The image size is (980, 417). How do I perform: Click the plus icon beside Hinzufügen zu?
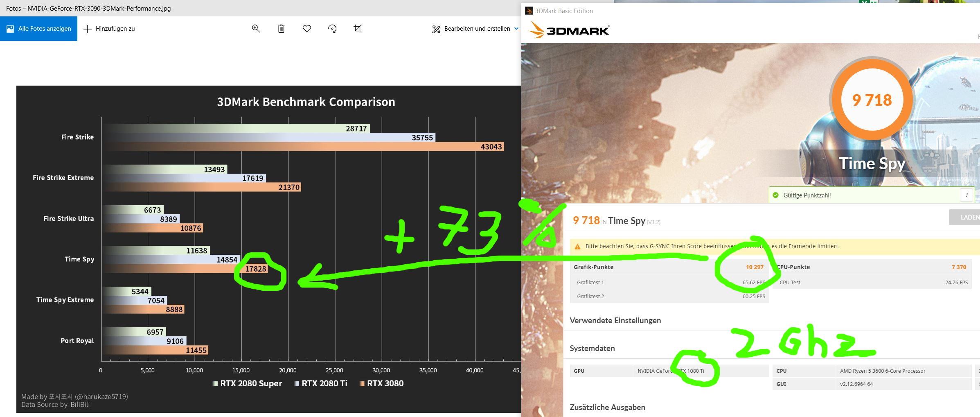[87, 29]
